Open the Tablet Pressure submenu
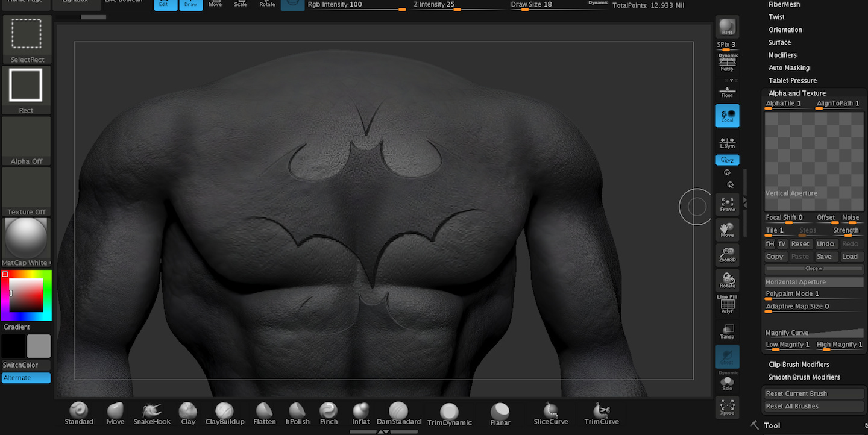This screenshot has width=868, height=435. point(793,81)
